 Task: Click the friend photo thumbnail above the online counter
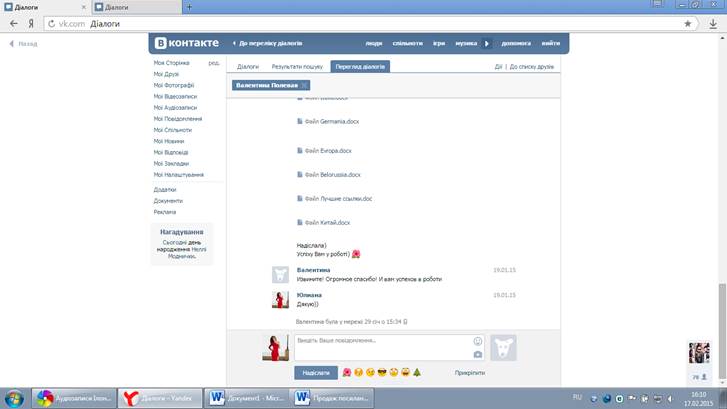(699, 353)
